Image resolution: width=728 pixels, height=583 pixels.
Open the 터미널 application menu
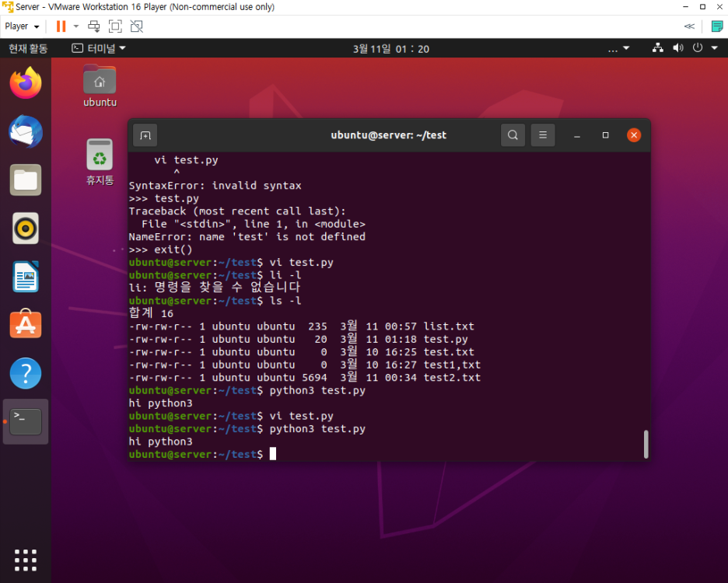(99, 48)
